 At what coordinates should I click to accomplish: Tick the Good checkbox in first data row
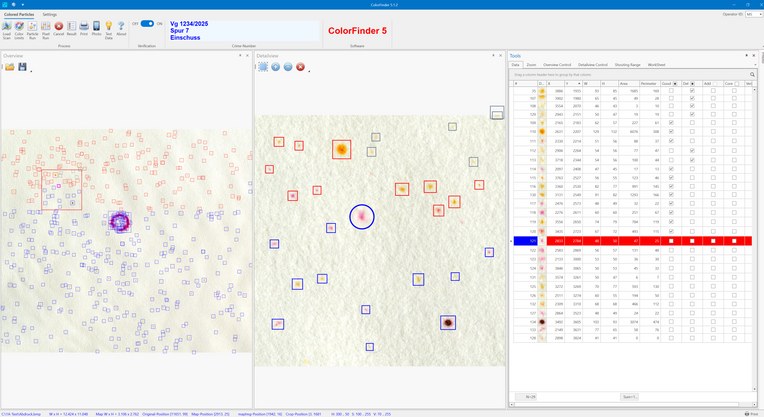pyautogui.click(x=671, y=91)
